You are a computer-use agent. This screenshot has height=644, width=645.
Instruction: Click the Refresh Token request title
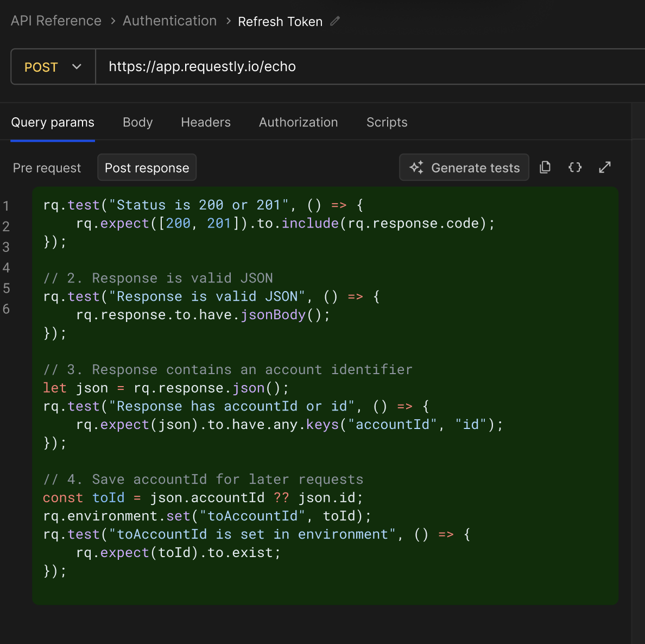280,22
